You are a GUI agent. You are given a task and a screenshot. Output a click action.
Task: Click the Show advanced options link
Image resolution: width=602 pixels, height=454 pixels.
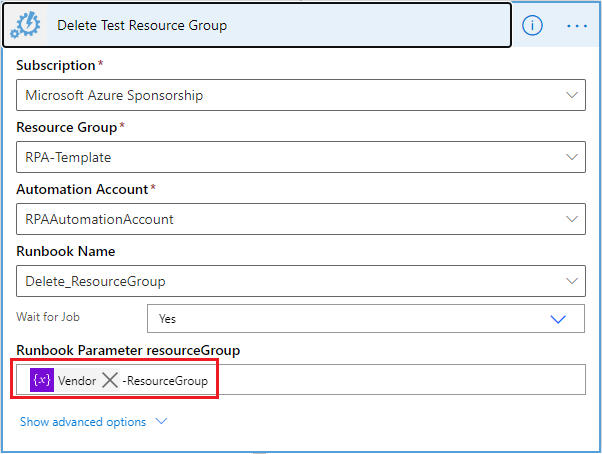click(x=83, y=422)
